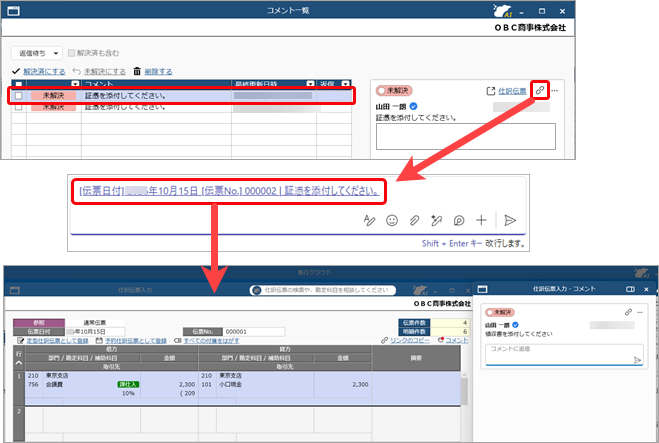Open the [伝票日付] 10月15日 [伝票No.] 000002 chat link
The width and height of the screenshot is (659, 443).
[229, 191]
